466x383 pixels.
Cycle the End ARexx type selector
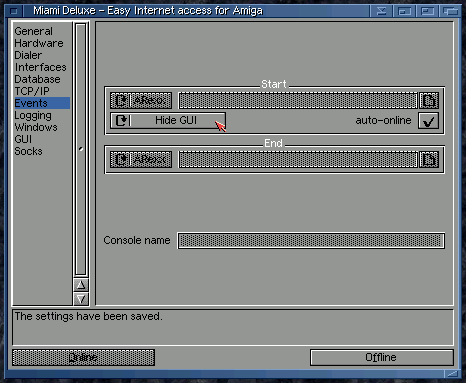coord(141,160)
